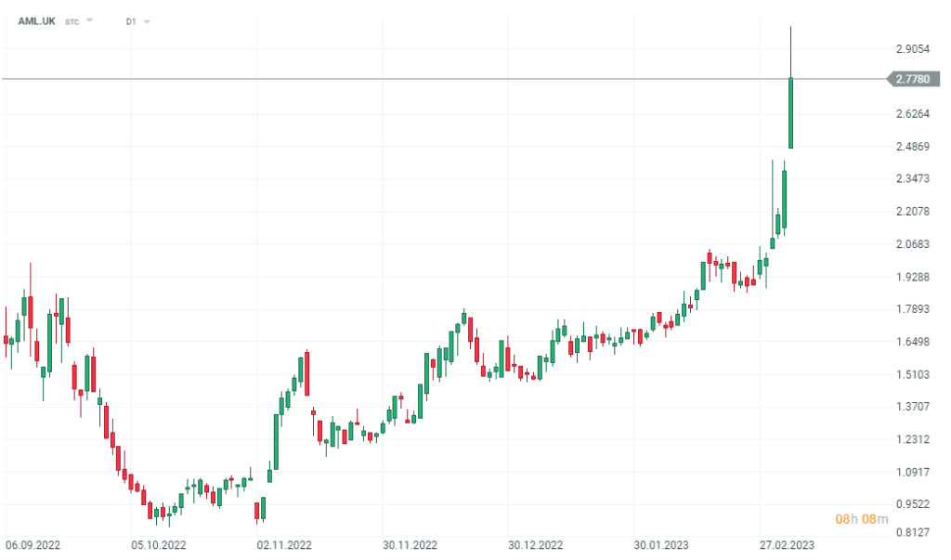Viewport: 951px width, 560px height.
Task: Click the 0.8127 price level at axis bottom
Action: tap(913, 533)
